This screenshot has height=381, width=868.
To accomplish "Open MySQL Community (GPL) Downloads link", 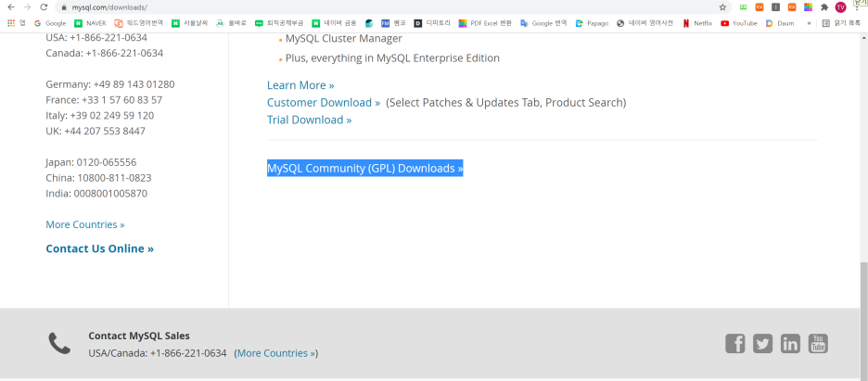I will [364, 168].
